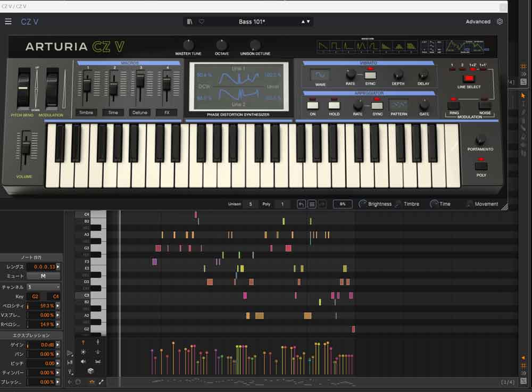Favorite the Bass 101 preset with heart icon

click(202, 22)
